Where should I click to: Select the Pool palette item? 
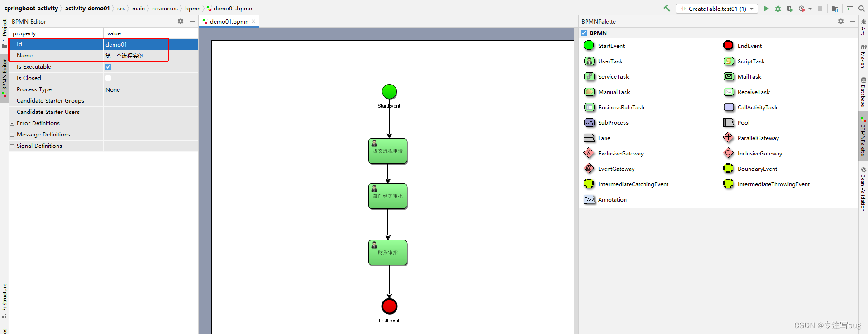coord(736,123)
